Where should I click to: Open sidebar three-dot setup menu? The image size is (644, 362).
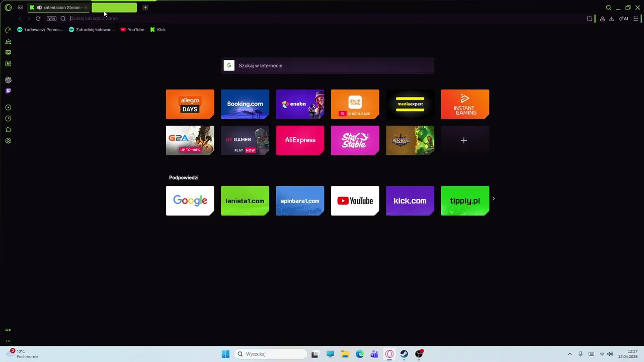pyautogui.click(x=8, y=341)
